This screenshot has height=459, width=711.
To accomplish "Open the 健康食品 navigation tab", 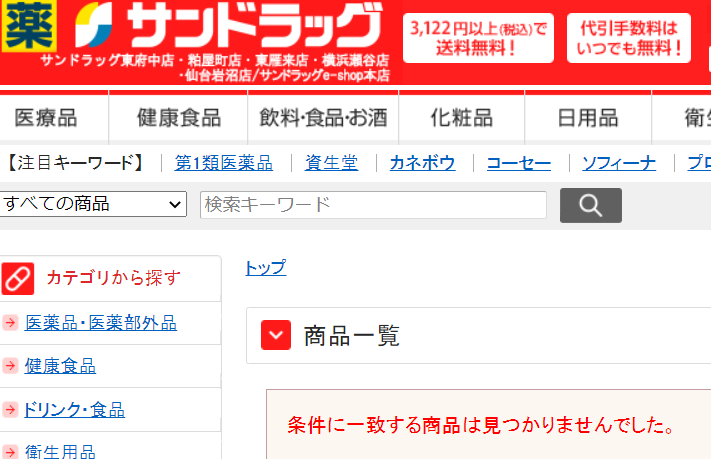I will click(179, 118).
